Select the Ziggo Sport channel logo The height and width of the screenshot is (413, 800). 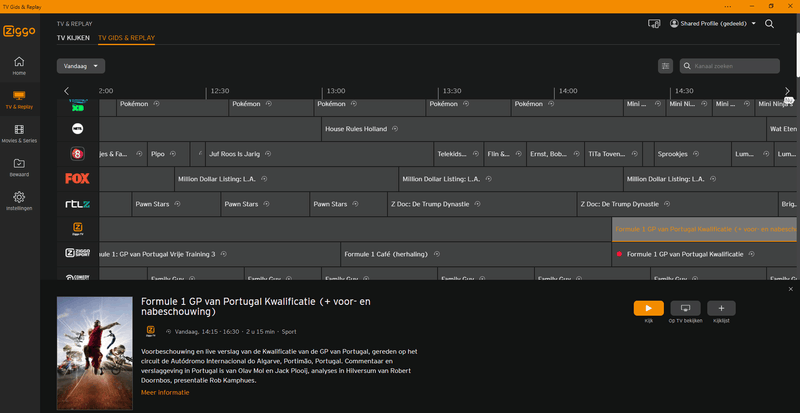click(x=78, y=253)
